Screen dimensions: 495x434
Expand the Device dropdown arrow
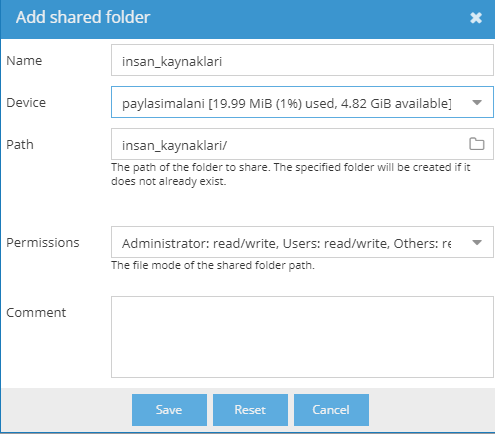477,102
